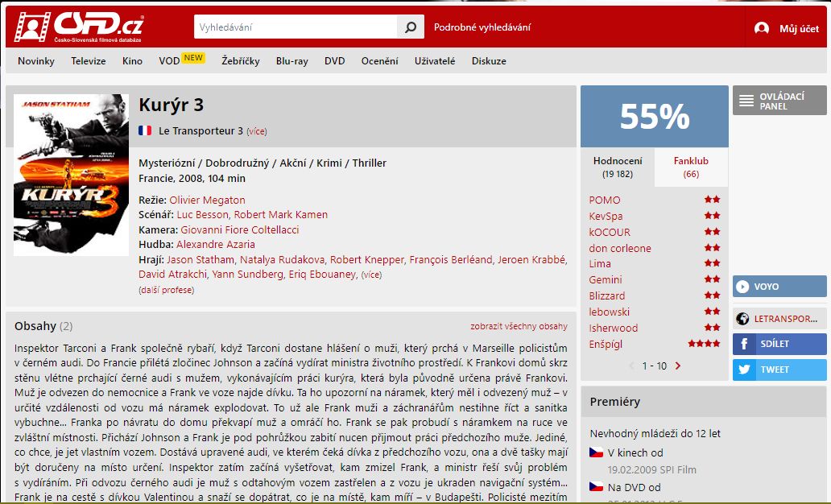
Task: Tweet this film page
Action: 779,370
